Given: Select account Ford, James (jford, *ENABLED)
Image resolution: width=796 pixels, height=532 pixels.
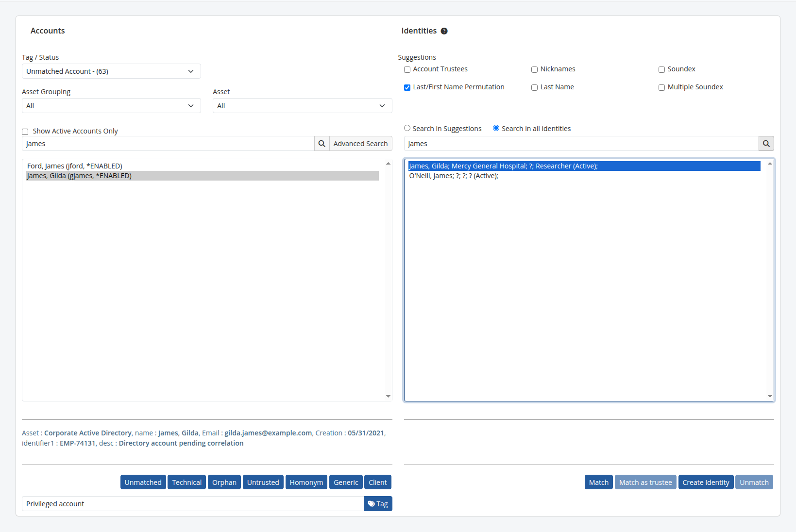Looking at the screenshot, I should (203, 166).
